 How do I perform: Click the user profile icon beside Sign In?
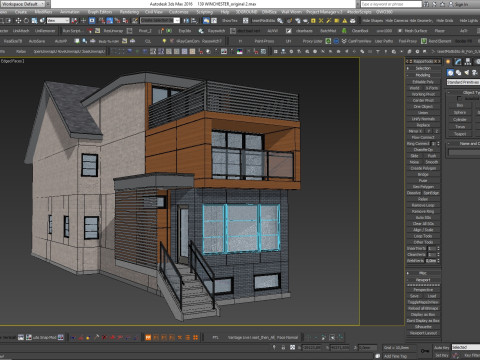[451, 4]
